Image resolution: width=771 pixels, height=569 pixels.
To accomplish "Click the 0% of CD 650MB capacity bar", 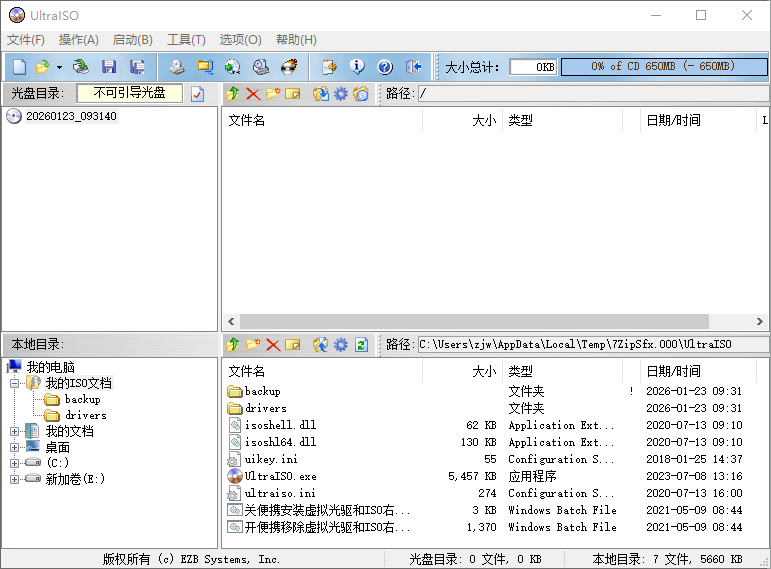I will pyautogui.click(x=663, y=66).
